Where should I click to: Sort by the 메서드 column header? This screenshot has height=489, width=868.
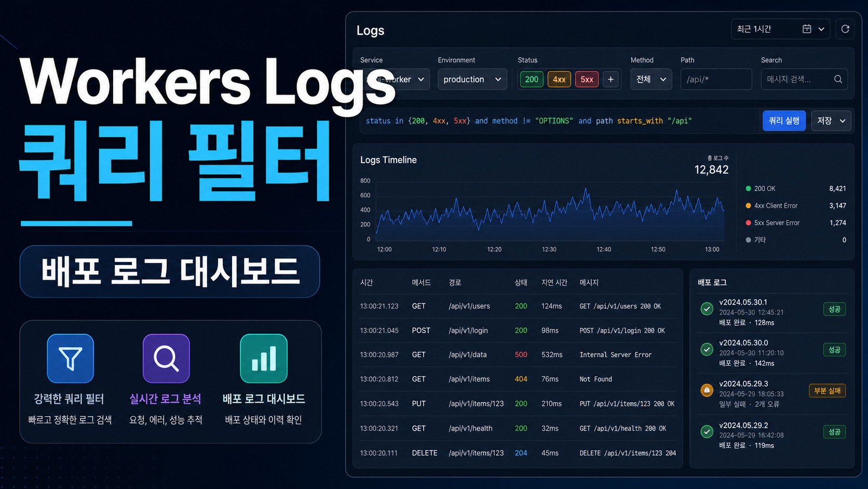[421, 283]
